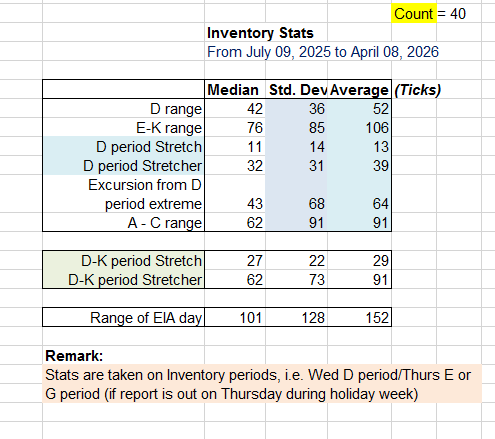The height and width of the screenshot is (439, 495).
Task: Click the Std. Dev column header
Action: pyautogui.click(x=296, y=89)
